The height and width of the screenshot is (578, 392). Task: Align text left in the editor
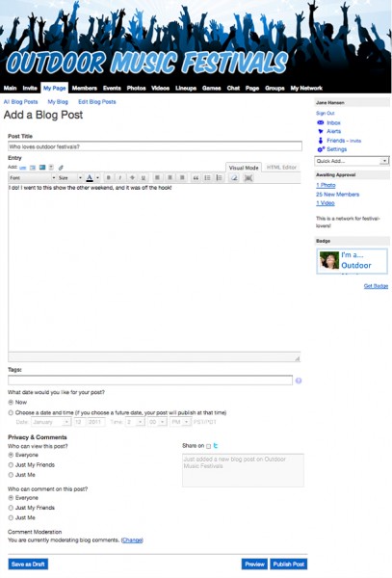tap(157, 178)
